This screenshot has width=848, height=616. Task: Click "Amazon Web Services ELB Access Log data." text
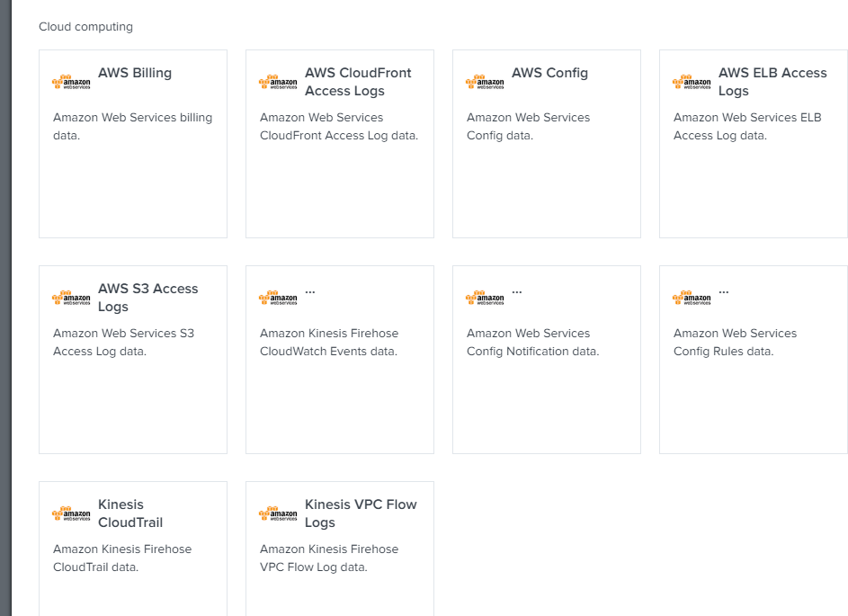[x=747, y=127]
